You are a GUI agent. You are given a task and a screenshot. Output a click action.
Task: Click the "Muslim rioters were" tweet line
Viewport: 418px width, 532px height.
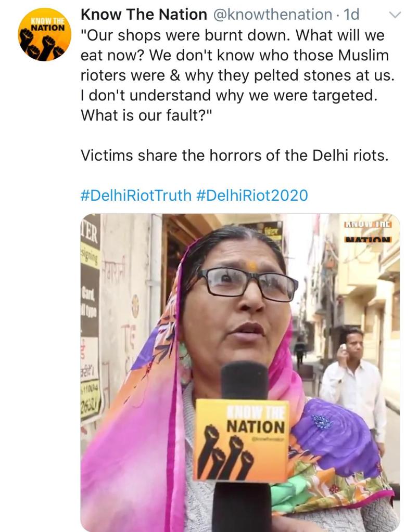[237, 75]
